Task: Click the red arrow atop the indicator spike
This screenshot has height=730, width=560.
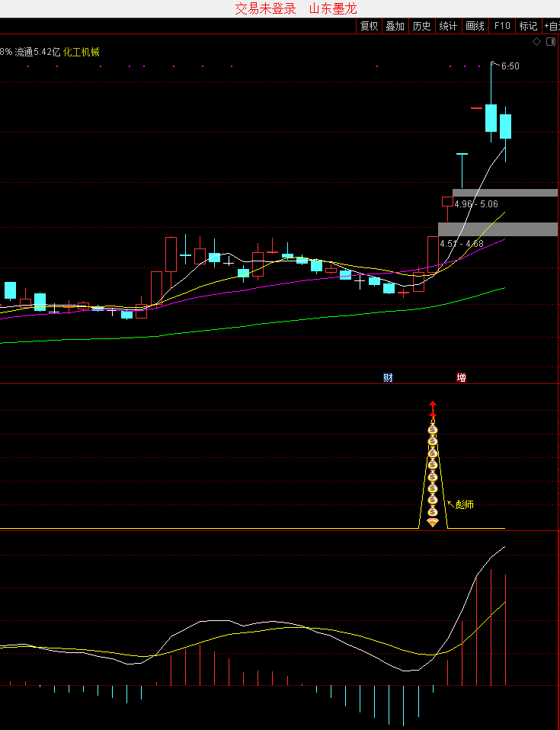Action: coord(433,405)
